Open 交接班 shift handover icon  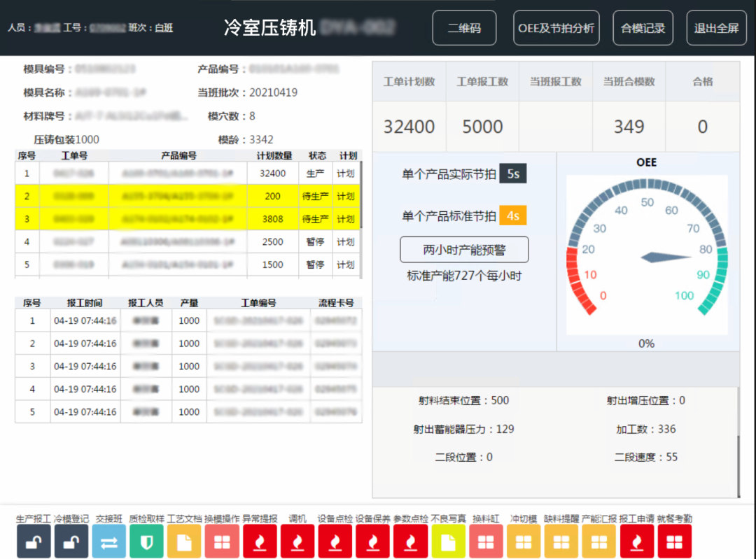[x=109, y=541]
